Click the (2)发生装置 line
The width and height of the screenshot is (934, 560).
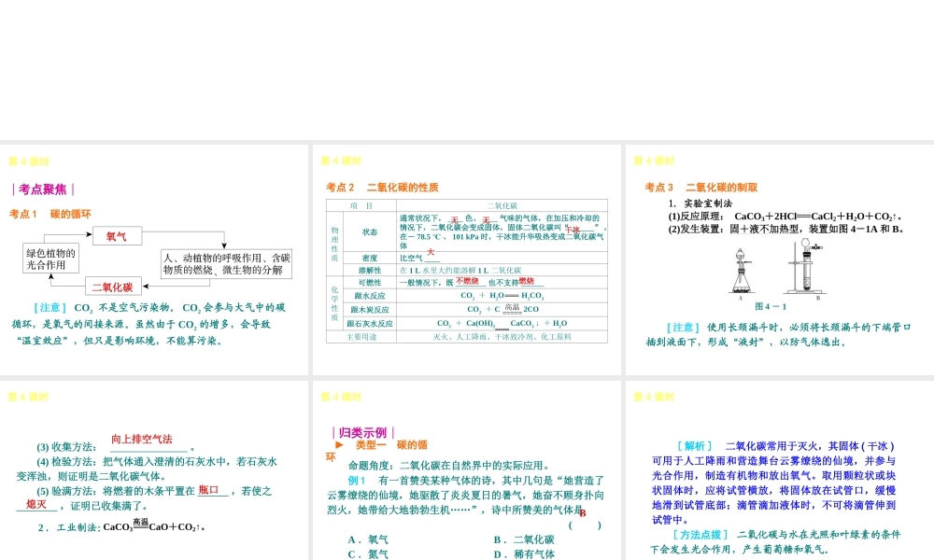tap(786, 229)
